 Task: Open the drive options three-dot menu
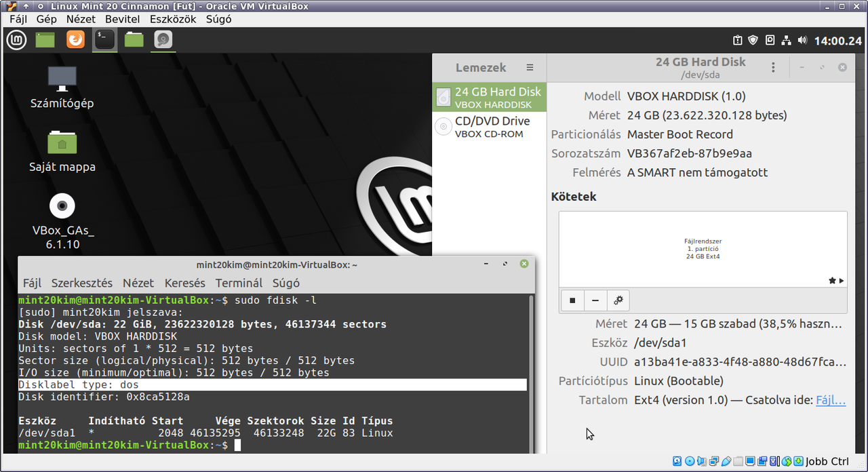(x=773, y=68)
